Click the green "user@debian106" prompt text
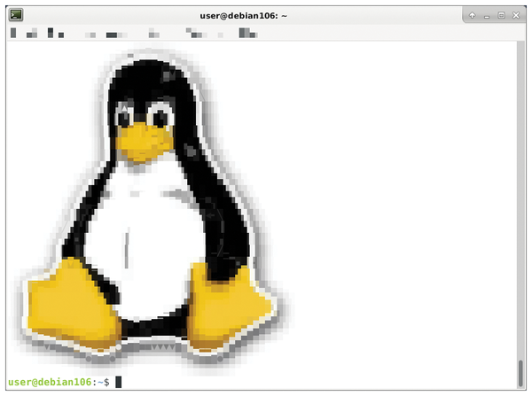 pyautogui.click(x=50, y=382)
